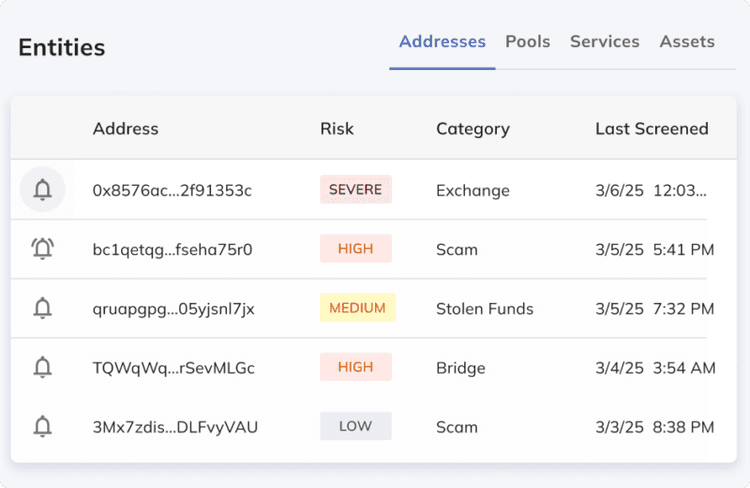Image resolution: width=750 pixels, height=488 pixels.
Task: Switch to the Assets tab
Action: [x=687, y=42]
